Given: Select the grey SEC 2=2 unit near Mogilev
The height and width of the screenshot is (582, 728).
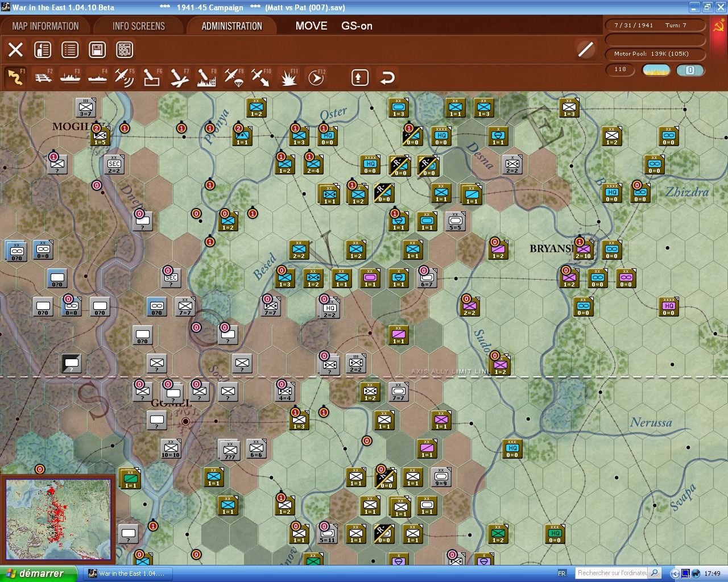Looking at the screenshot, I should [114, 164].
